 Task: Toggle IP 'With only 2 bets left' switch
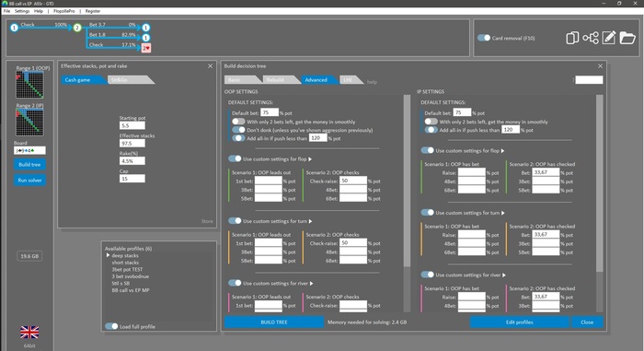pos(431,122)
